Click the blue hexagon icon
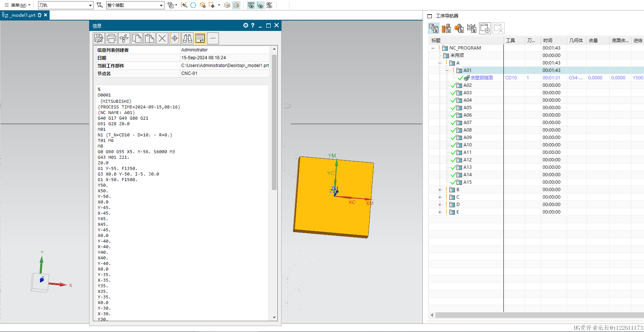This screenshot has width=644, height=332. tap(193, 5)
